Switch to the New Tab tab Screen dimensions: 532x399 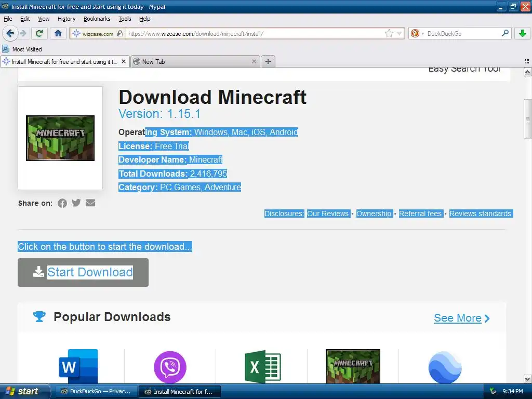pos(195,61)
